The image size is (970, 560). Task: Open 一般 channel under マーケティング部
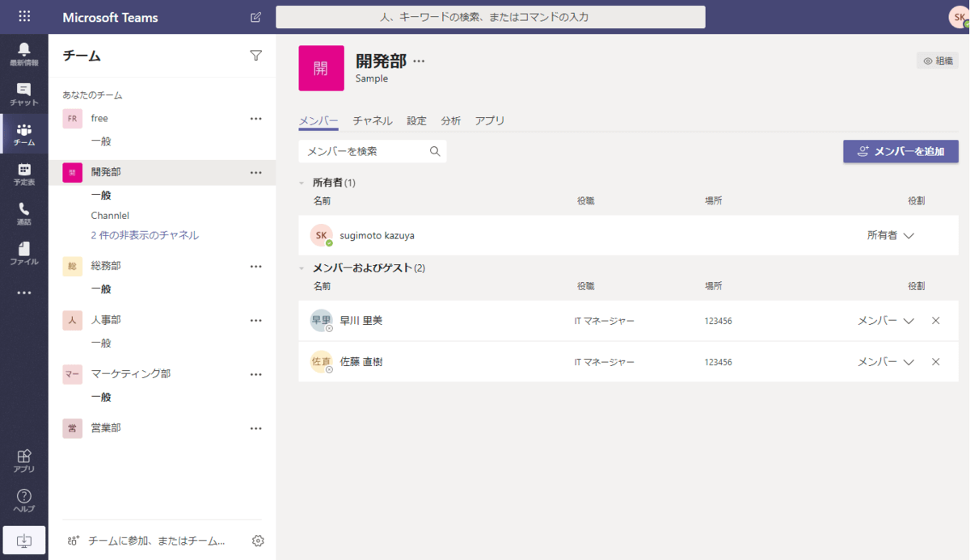(x=101, y=398)
